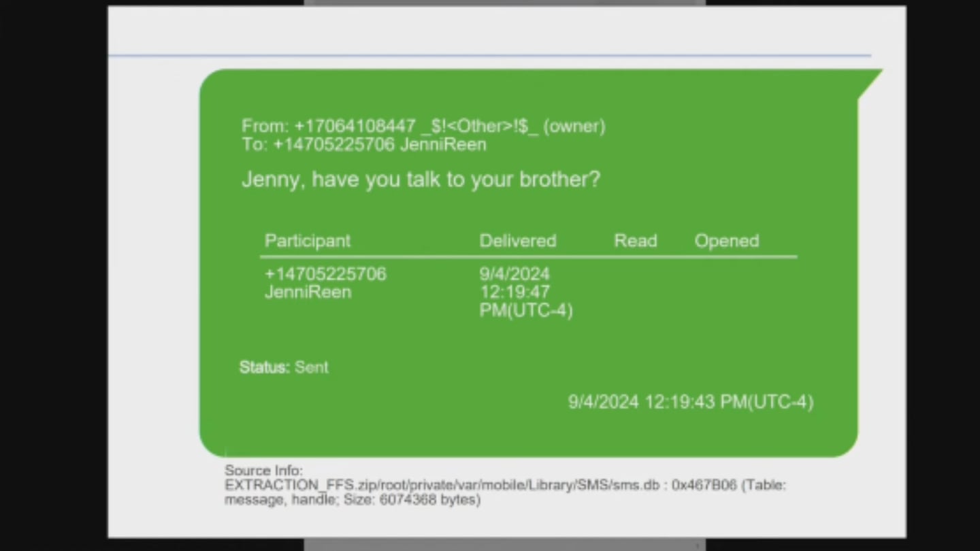The height and width of the screenshot is (551, 980).
Task: Select the (owner) label in From line
Action: (x=574, y=127)
